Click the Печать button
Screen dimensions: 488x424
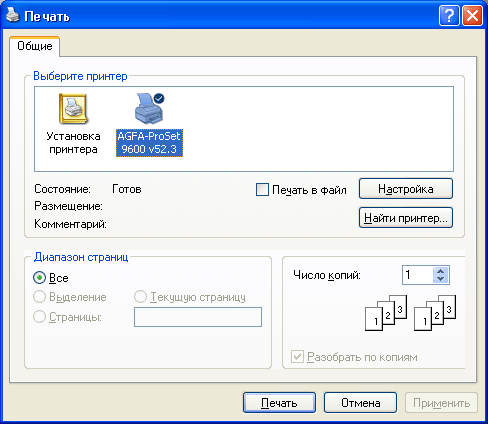[x=279, y=403]
